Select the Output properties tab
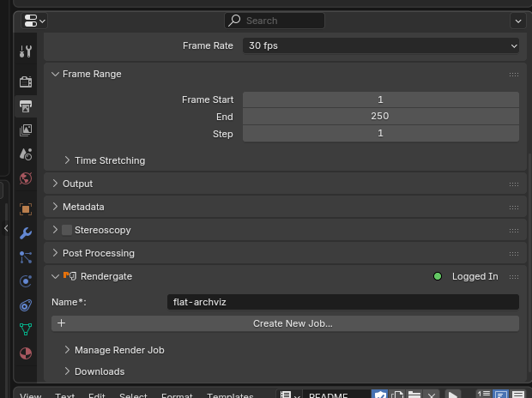 coord(26,106)
